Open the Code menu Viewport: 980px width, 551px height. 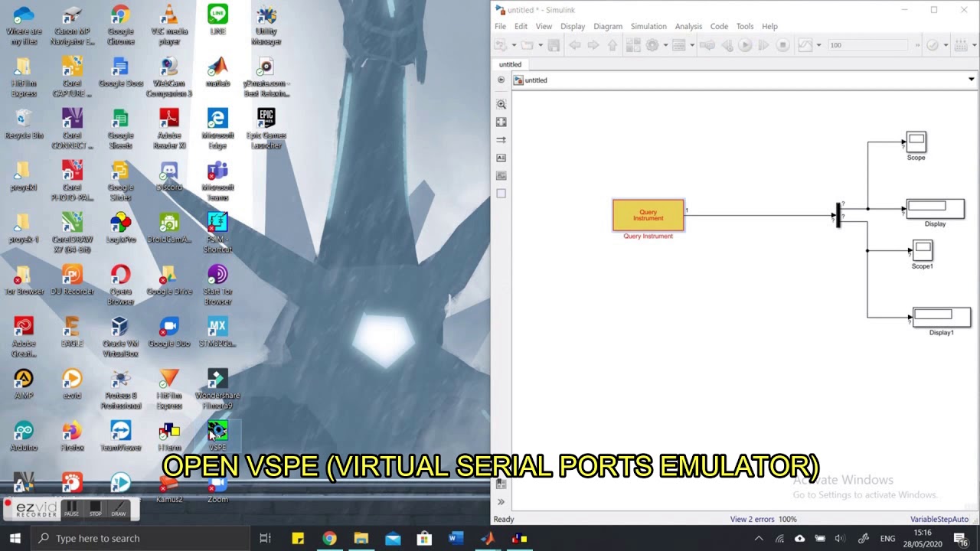[x=719, y=26]
